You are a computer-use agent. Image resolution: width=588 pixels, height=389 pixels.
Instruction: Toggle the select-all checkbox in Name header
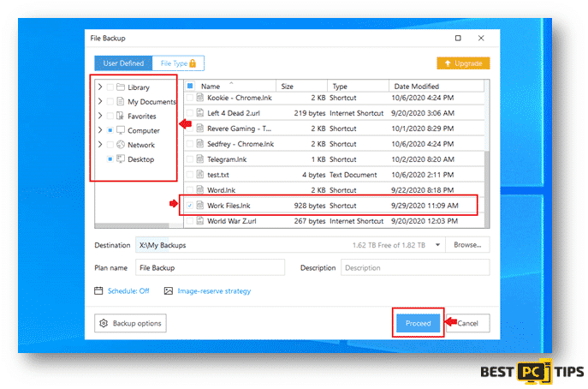point(190,86)
